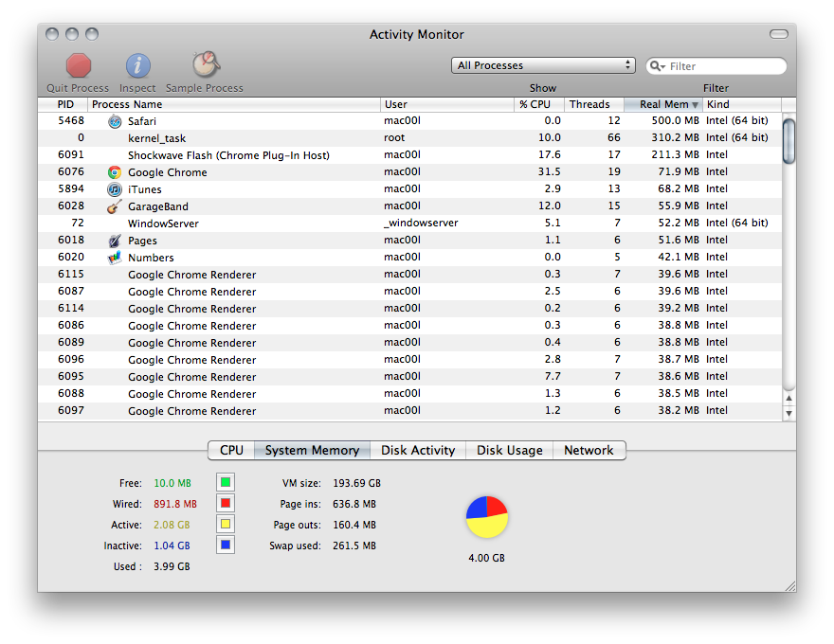Select the kernel_task process row
This screenshot has width=834, height=644.
coord(410,138)
